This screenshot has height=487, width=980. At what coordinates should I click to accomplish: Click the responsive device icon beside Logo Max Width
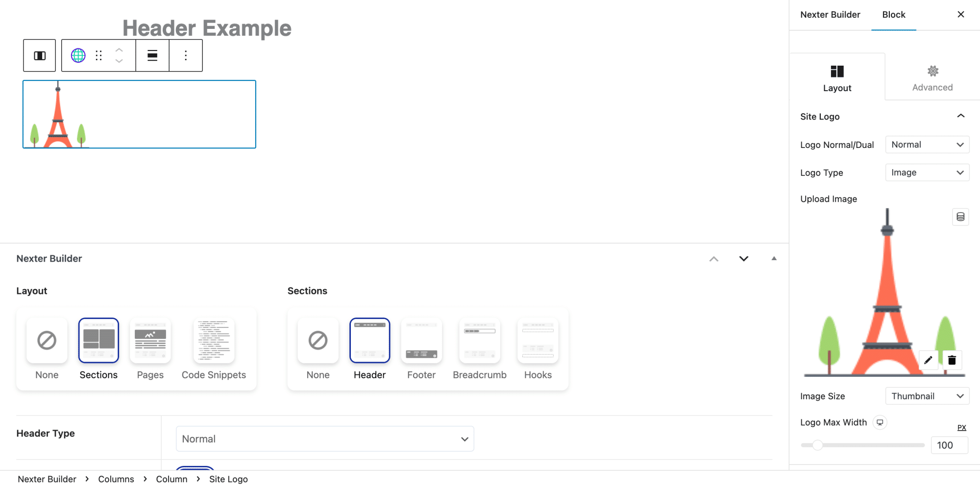tap(880, 422)
